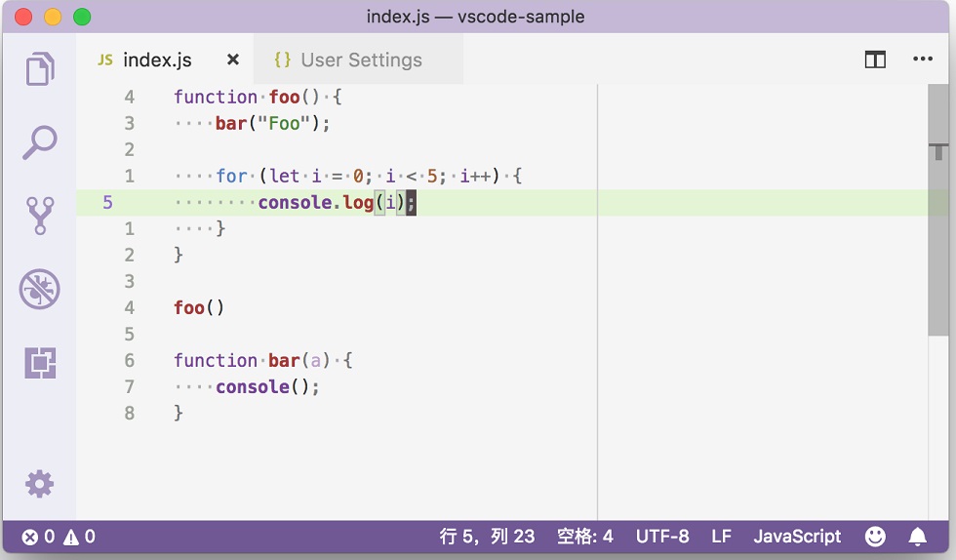Click the console(); code line
The width and height of the screenshot is (956, 560).
pyautogui.click(x=246, y=386)
